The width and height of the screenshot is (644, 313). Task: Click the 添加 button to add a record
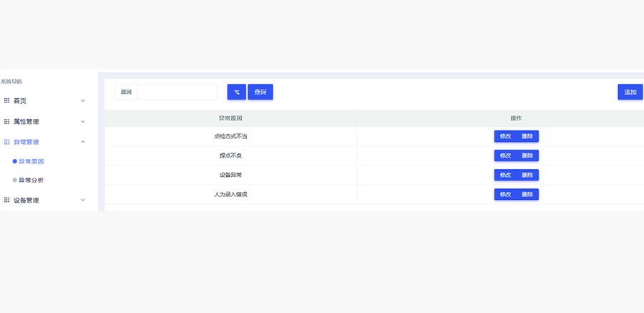pos(630,92)
